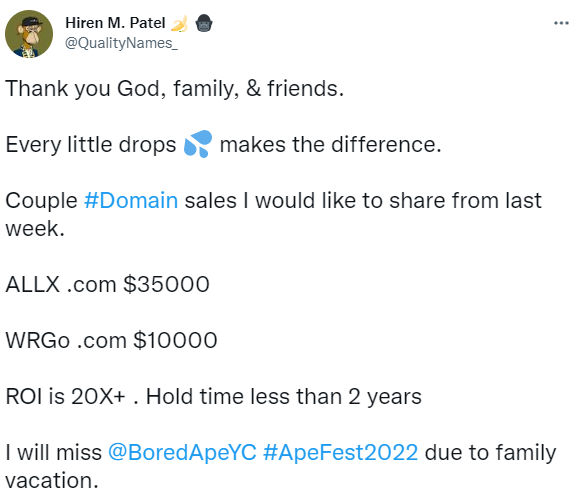Click the gorilla emoji beside the name
The width and height of the screenshot is (582, 494).
point(204,23)
